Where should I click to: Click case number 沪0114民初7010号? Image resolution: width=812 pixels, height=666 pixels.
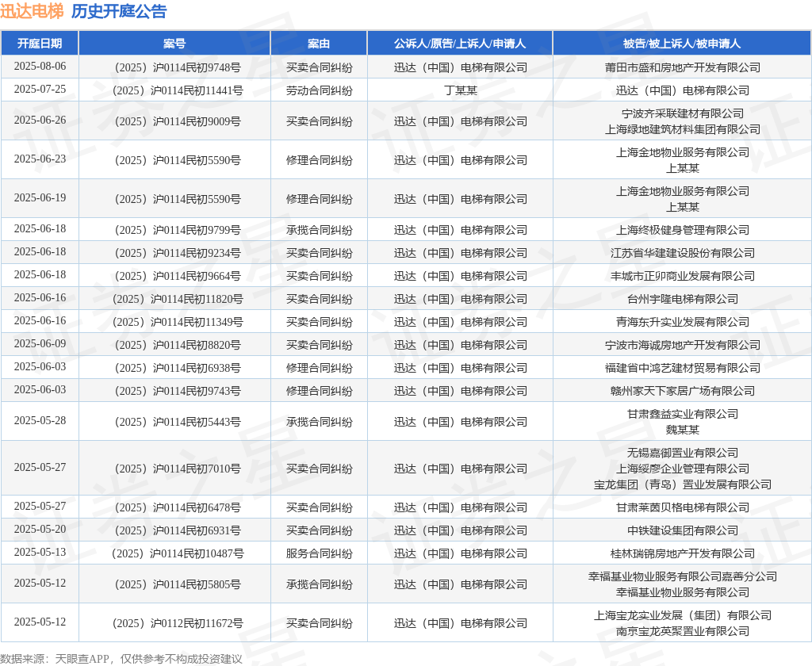pos(197,469)
